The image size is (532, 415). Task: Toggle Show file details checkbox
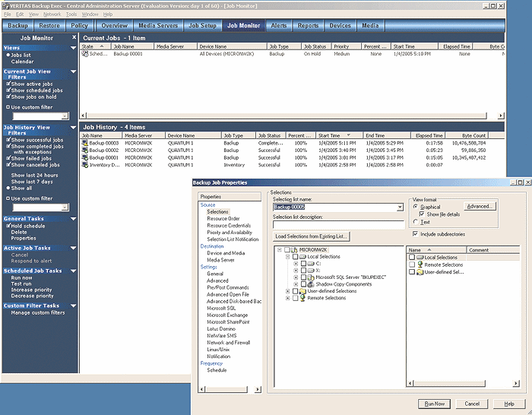click(422, 214)
